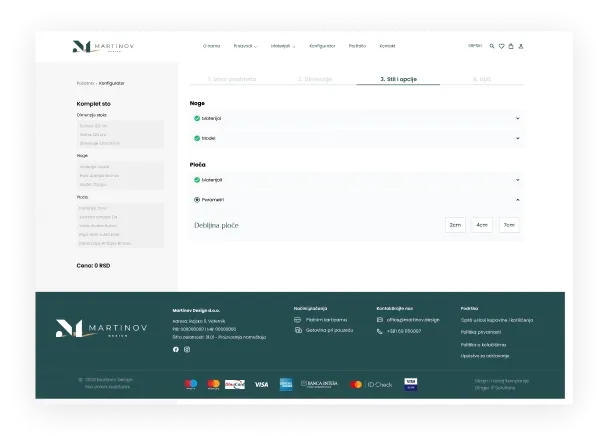
Task: Click green checkmark beside Noge Materijal
Action: 197,118
